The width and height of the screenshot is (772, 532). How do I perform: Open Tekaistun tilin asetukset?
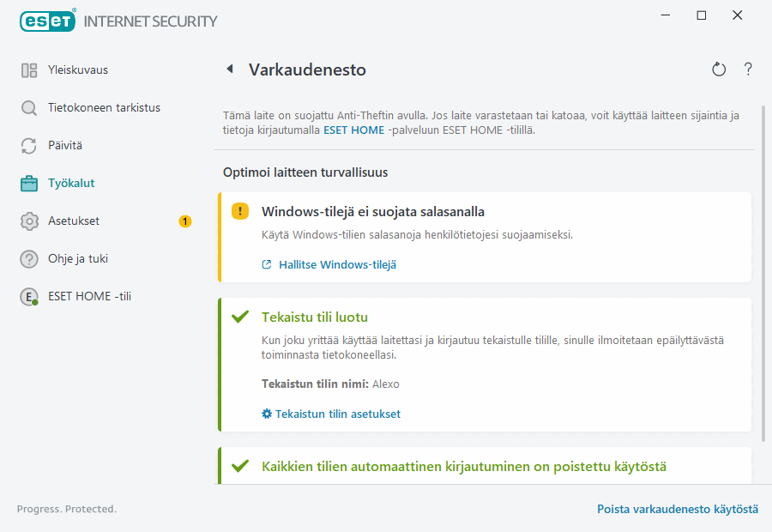tap(337, 413)
